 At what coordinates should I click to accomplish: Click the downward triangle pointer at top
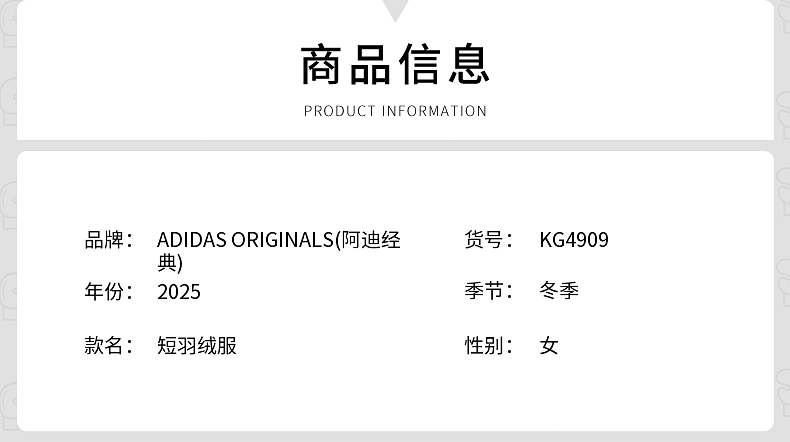(395, 10)
